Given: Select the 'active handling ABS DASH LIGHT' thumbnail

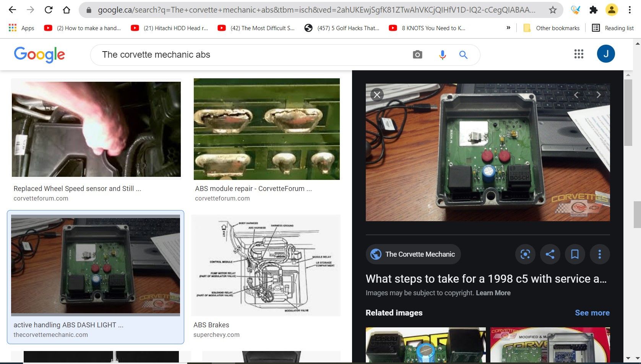Looking at the screenshot, I should (x=96, y=265).
